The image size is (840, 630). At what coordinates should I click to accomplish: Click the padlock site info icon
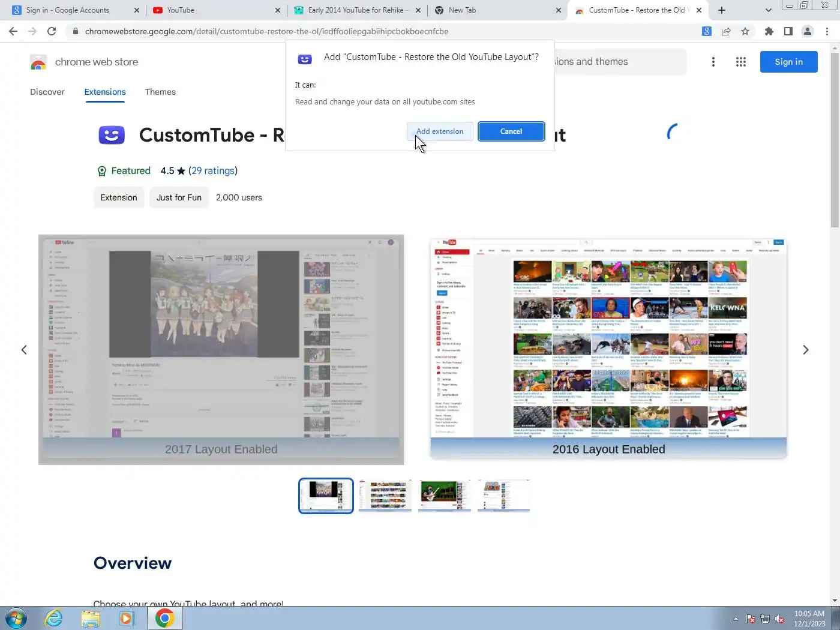(x=75, y=31)
